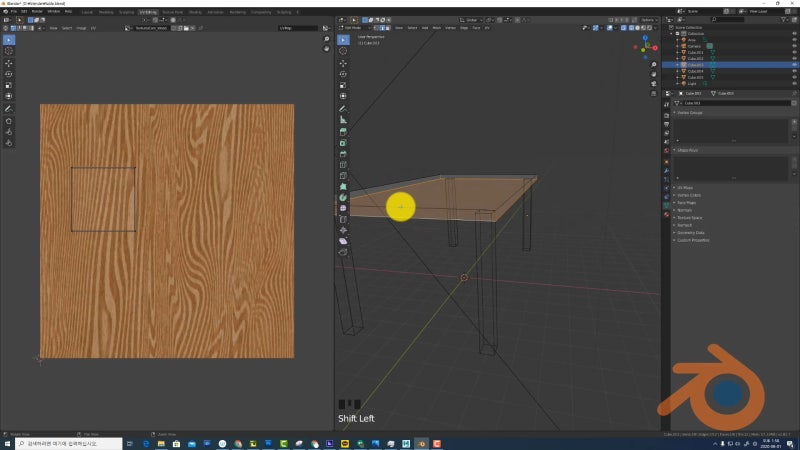Select the Cursor tool in UV editor toolbar
The image size is (800, 450).
coord(9,51)
